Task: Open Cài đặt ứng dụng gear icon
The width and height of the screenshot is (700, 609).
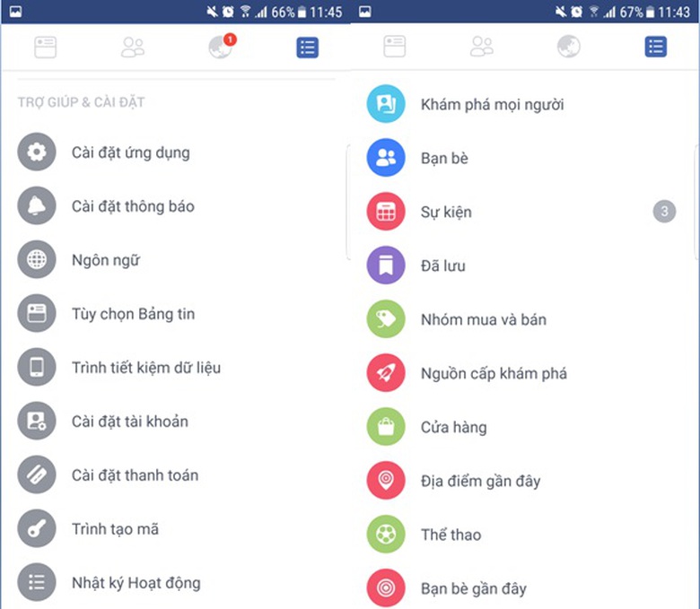Action: pyautogui.click(x=37, y=152)
